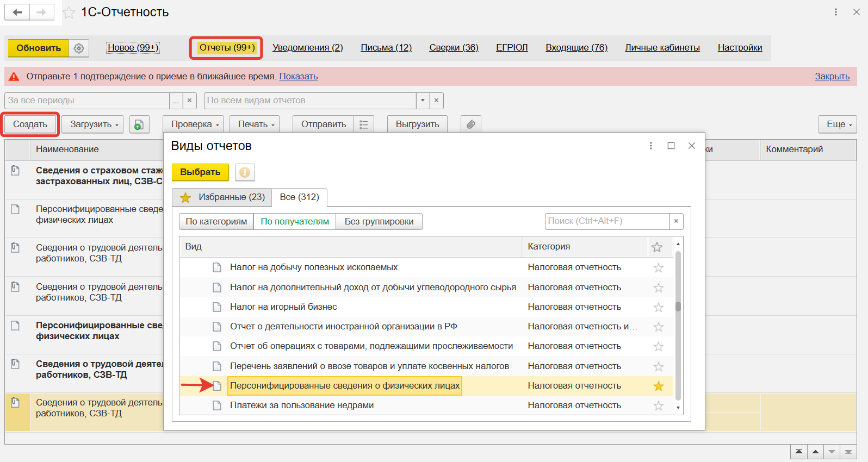The height and width of the screenshot is (462, 868).
Task: Jump to the bottom of the reports list
Action: (848, 452)
